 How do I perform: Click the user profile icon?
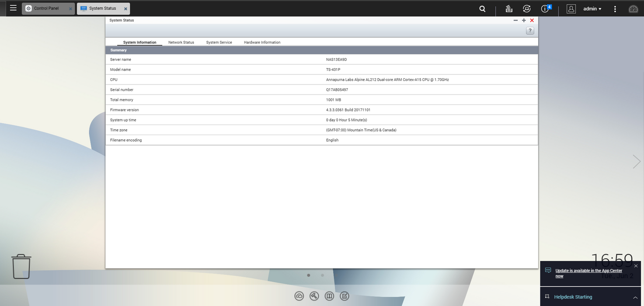pos(571,9)
